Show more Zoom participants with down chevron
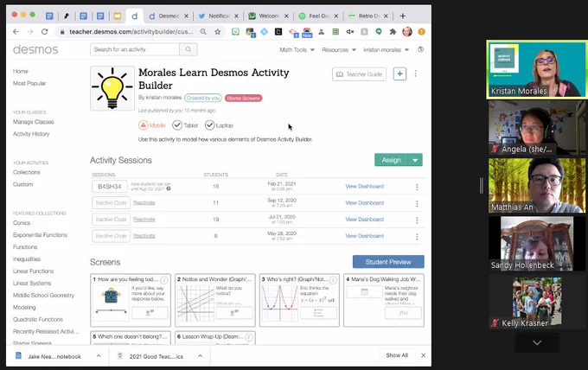 (x=537, y=342)
